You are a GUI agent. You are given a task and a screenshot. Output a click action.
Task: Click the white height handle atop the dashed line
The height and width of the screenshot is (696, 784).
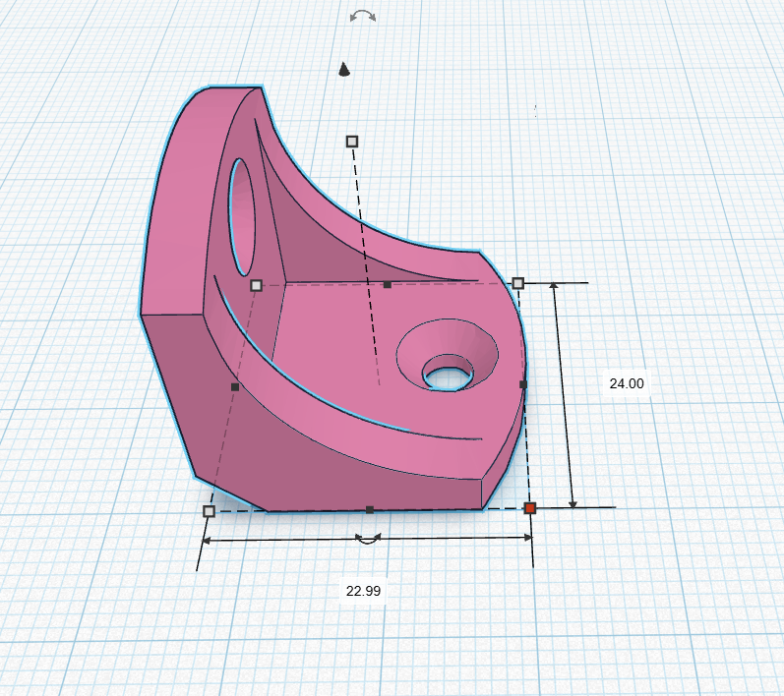(x=352, y=142)
